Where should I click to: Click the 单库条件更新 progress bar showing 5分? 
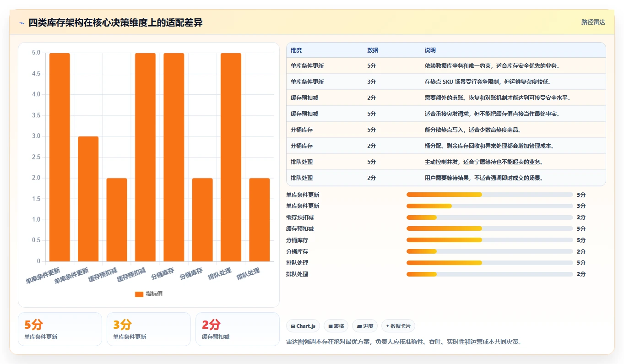489,195
